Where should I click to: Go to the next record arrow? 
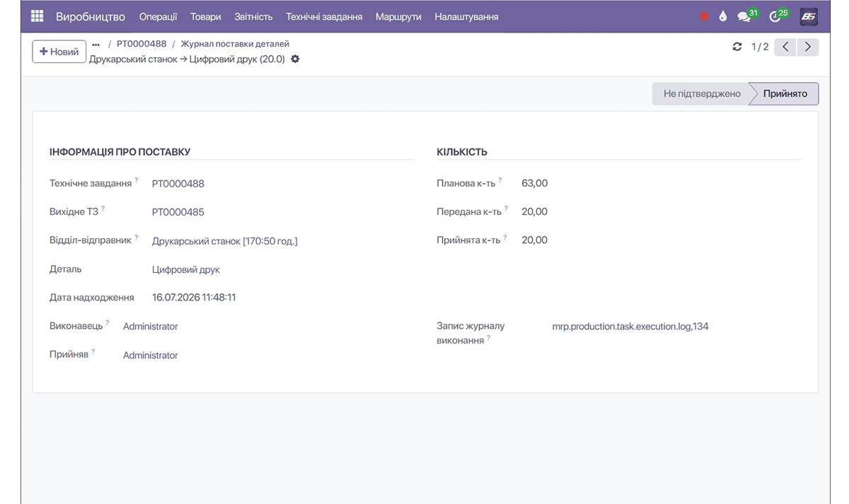click(x=808, y=47)
